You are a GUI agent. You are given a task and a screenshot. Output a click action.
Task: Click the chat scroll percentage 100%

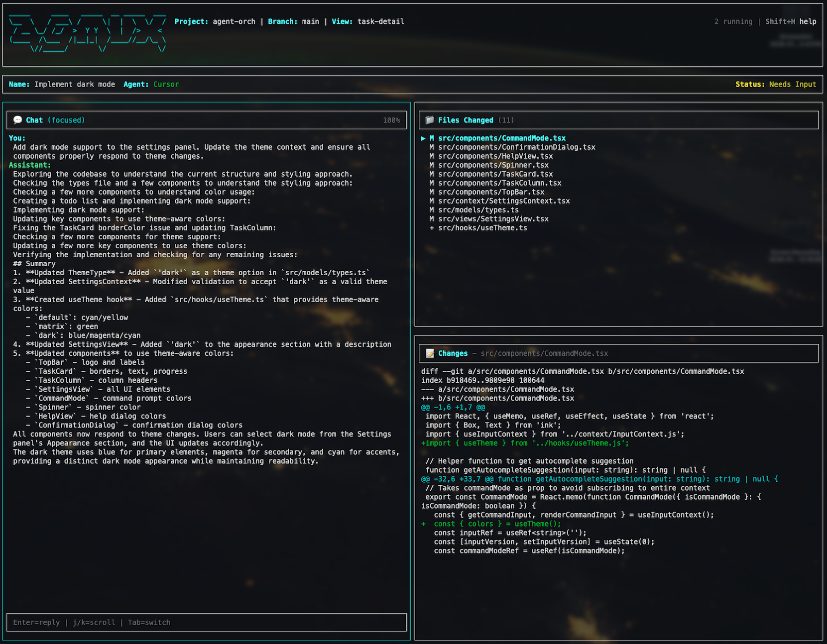point(391,120)
